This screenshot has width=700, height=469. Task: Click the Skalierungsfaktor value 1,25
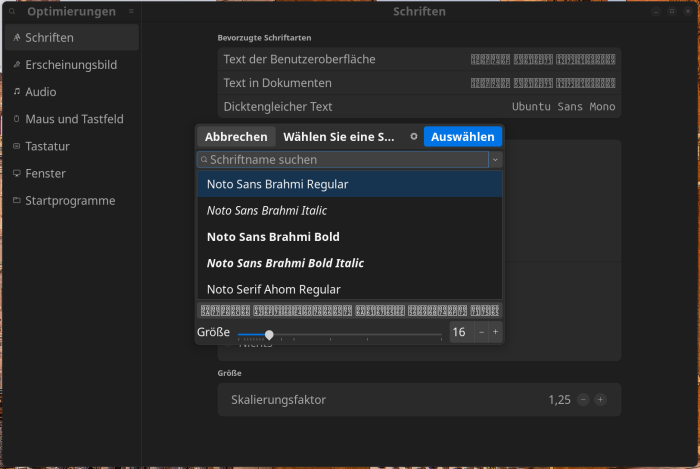pos(559,400)
